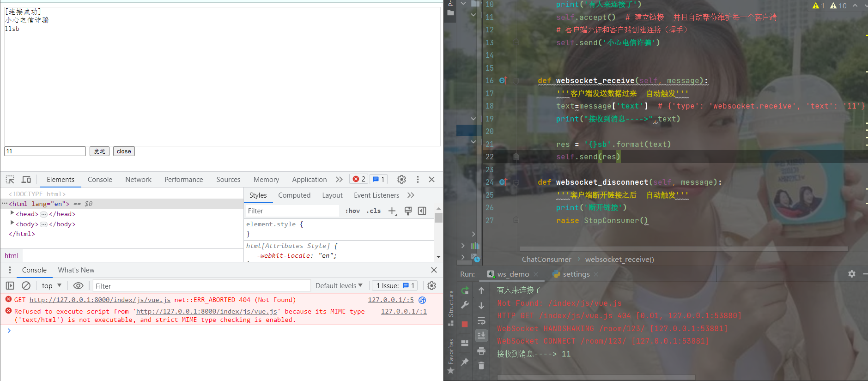Open source link 127.0.0.1/:5
This screenshot has height=381, width=868.
pos(391,300)
